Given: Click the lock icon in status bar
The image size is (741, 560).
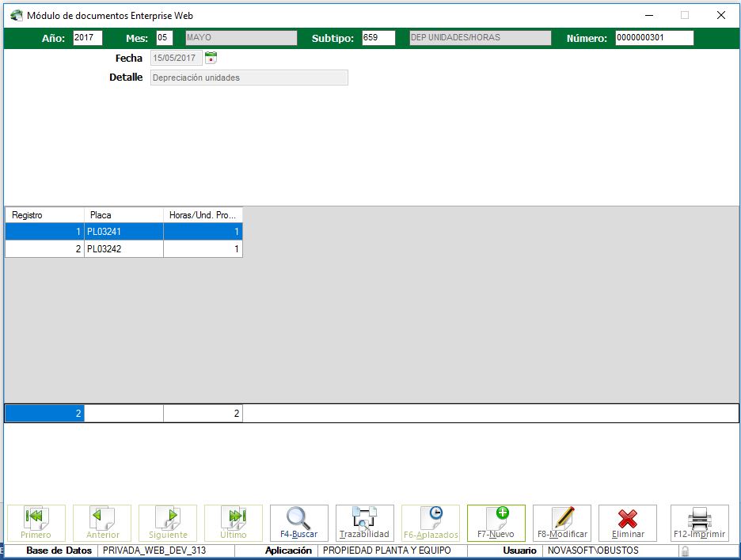Looking at the screenshot, I should [684, 551].
